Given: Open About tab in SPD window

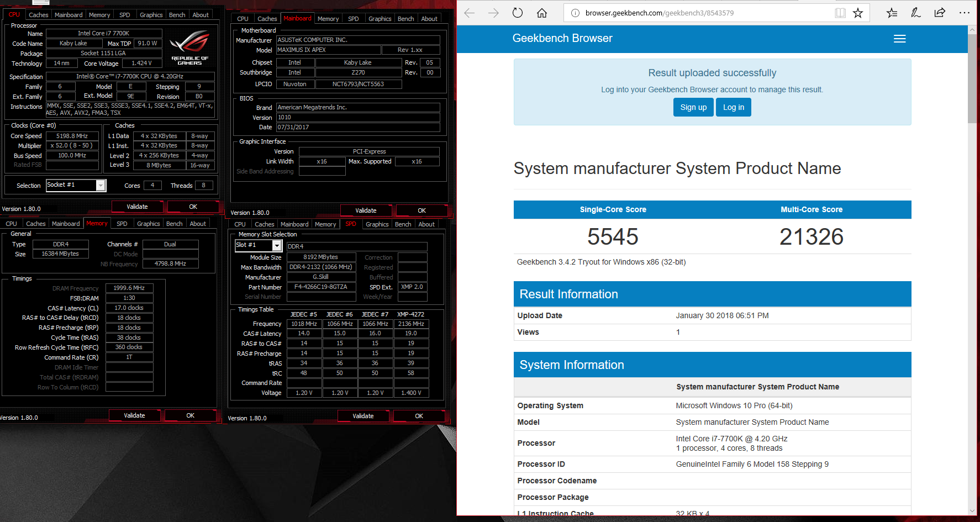Looking at the screenshot, I should point(426,224).
